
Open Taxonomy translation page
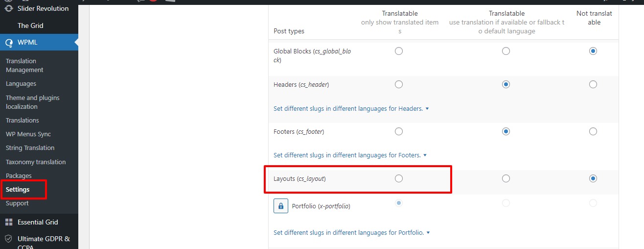[x=35, y=162]
